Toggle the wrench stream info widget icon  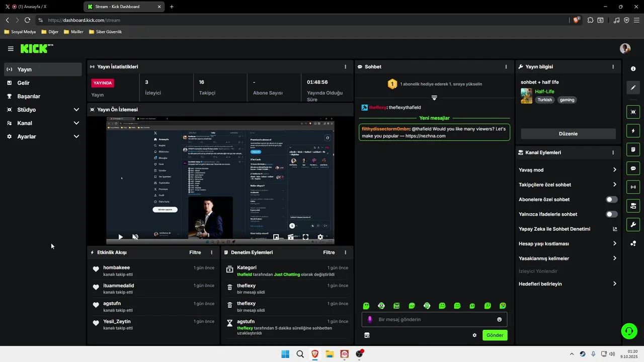click(x=633, y=225)
